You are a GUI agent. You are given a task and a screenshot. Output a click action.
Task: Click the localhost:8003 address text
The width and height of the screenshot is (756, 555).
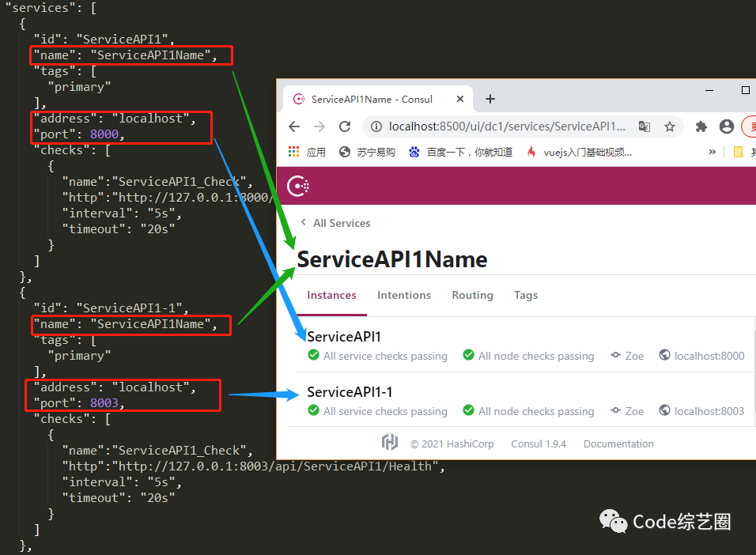click(x=709, y=411)
